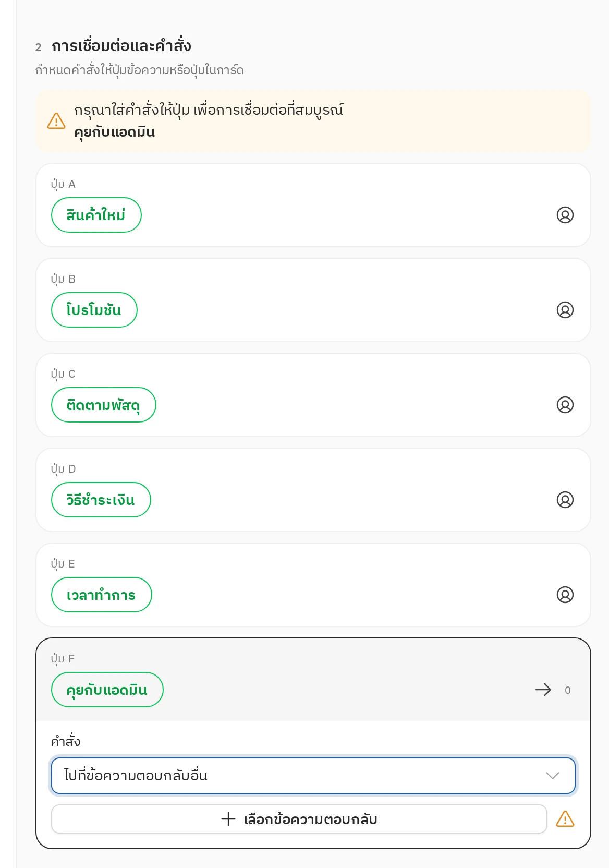Select the คุยกับแอดมิน button chip

tap(107, 690)
